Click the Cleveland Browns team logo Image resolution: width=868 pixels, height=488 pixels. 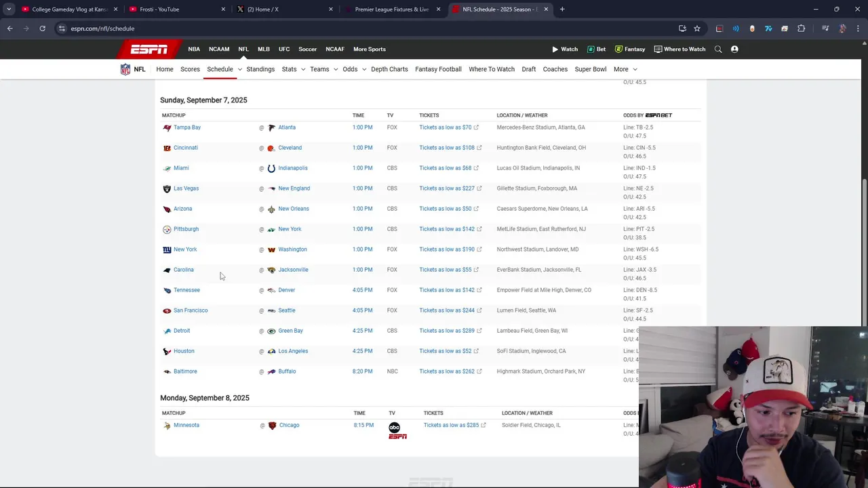[271, 148]
